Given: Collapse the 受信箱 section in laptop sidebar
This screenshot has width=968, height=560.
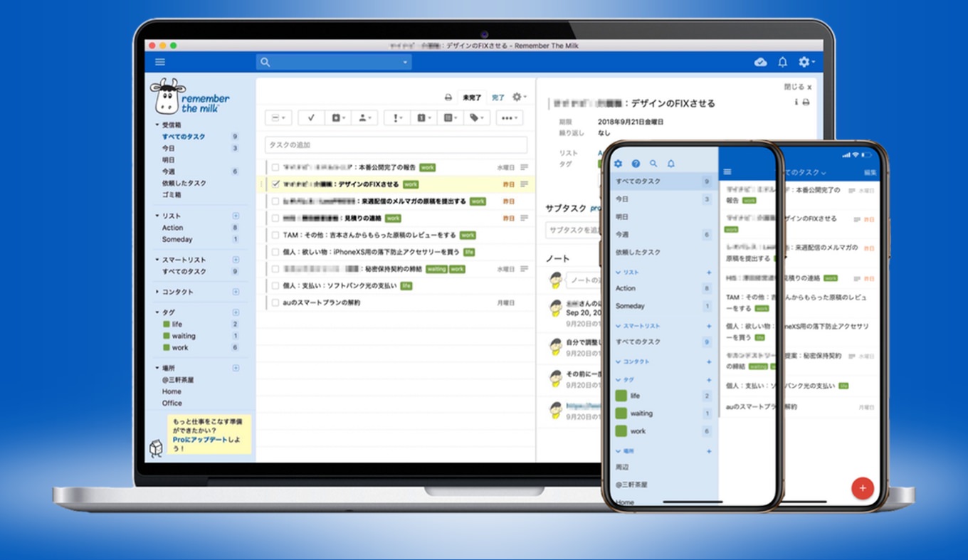Looking at the screenshot, I should pos(157,125).
